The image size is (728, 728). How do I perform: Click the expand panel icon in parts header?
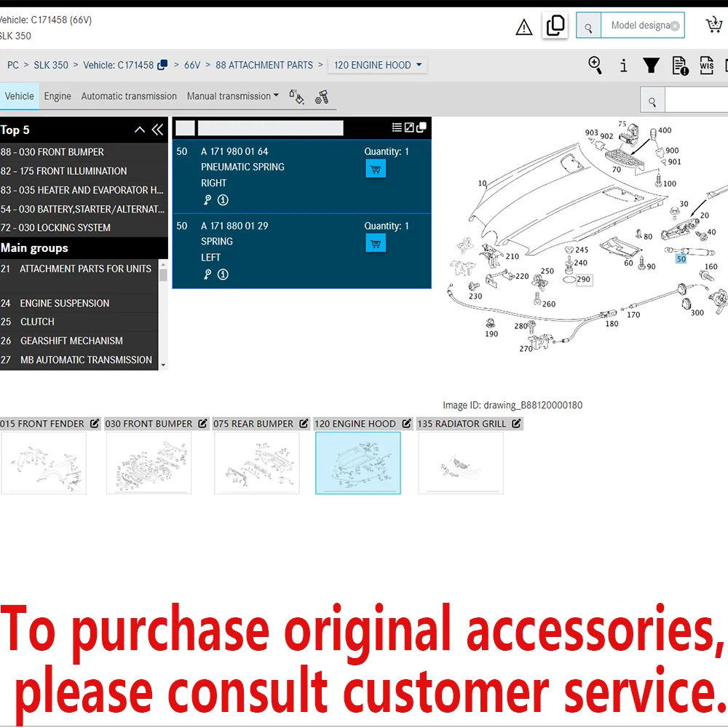pos(409,127)
